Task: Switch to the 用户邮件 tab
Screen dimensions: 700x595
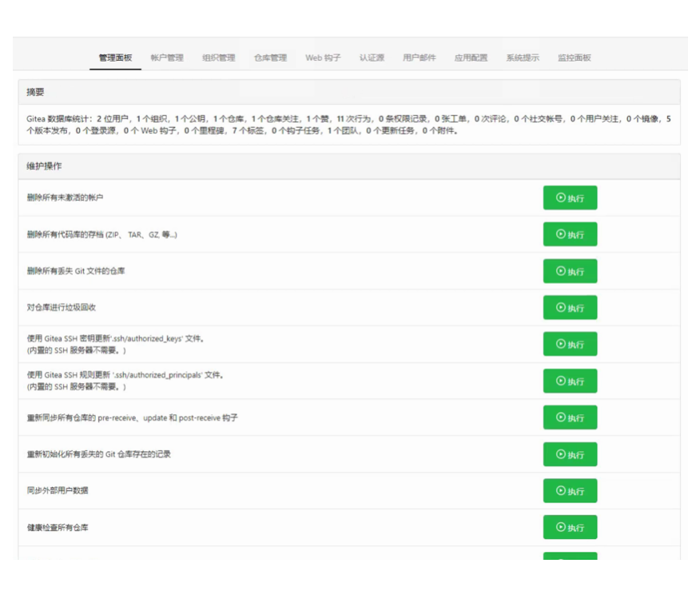Action: 420,58
